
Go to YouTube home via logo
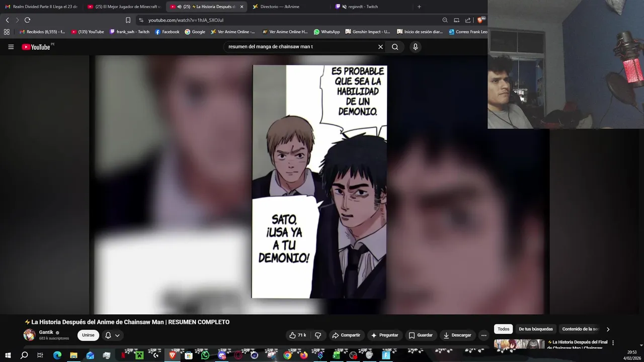coord(36,47)
